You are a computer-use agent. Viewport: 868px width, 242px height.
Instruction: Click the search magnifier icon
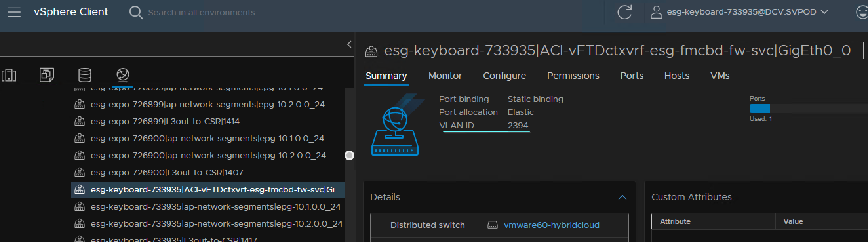136,12
